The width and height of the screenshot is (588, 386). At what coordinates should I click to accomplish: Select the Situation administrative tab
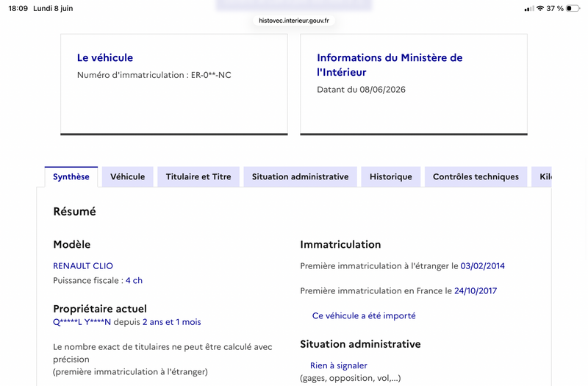(x=300, y=176)
